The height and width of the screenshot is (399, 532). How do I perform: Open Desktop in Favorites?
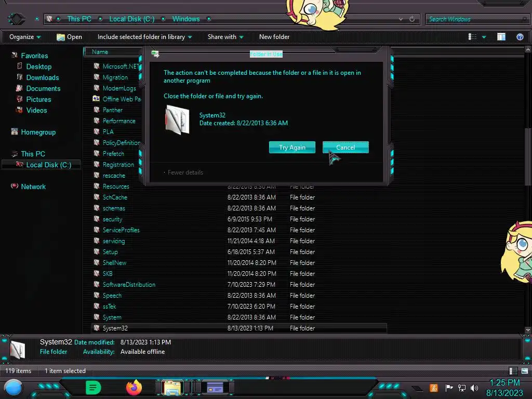[x=38, y=66]
